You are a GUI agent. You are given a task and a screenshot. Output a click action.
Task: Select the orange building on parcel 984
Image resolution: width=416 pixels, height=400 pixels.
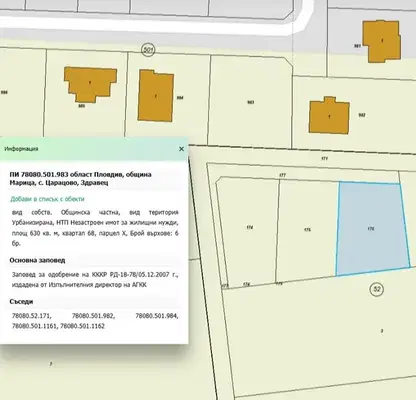coord(156,96)
